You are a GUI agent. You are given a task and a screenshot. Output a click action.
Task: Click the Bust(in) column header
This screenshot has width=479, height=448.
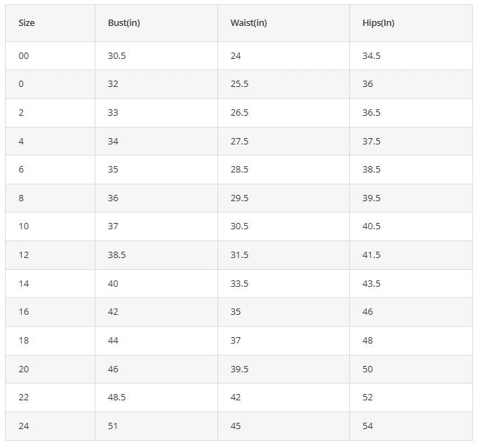(124, 23)
